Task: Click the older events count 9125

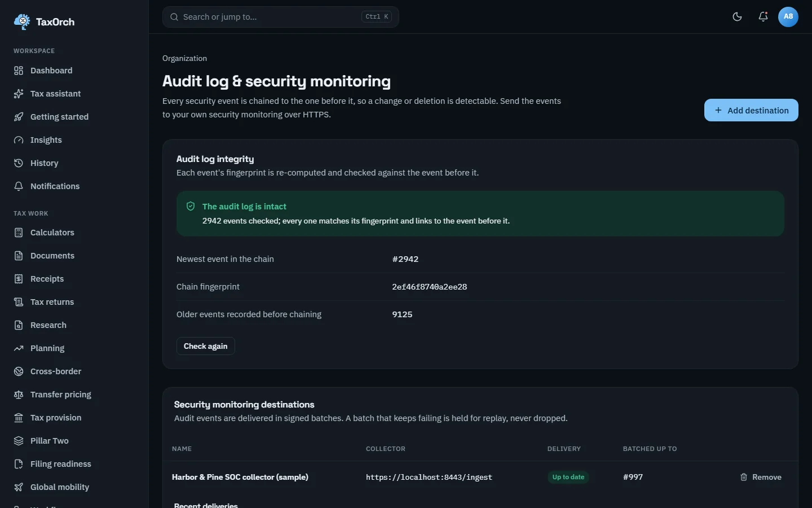Action: [402, 314]
